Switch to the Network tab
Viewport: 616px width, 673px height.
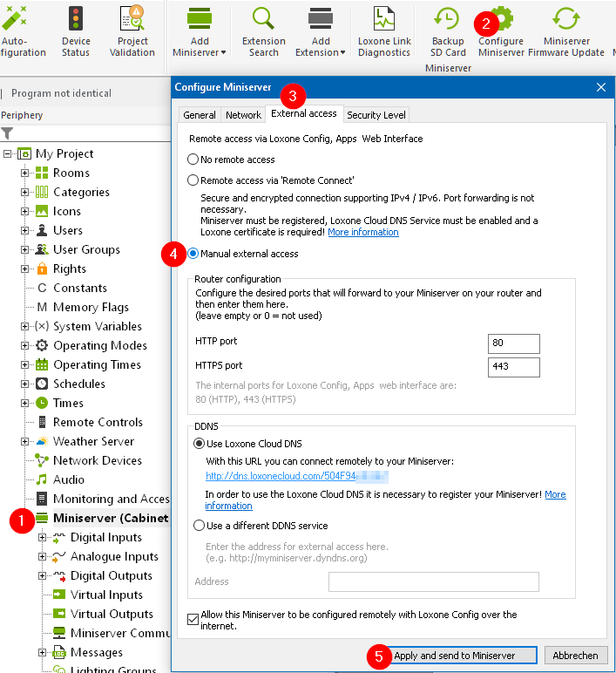(x=243, y=115)
